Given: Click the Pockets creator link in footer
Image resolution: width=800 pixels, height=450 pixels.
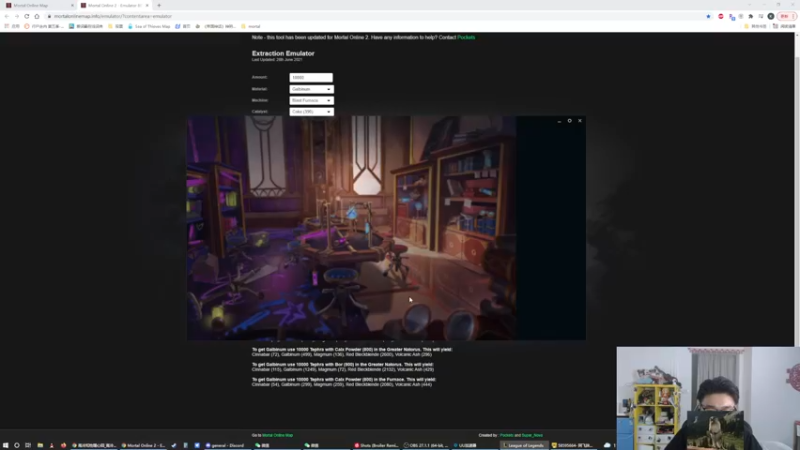Looking at the screenshot, I should point(506,435).
